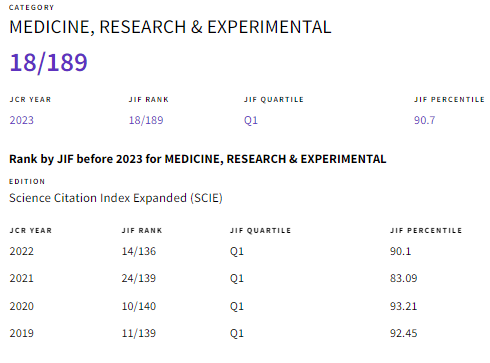Select the 11/139 rank cell
Screen dimensions: 490x363
[x=139, y=333]
